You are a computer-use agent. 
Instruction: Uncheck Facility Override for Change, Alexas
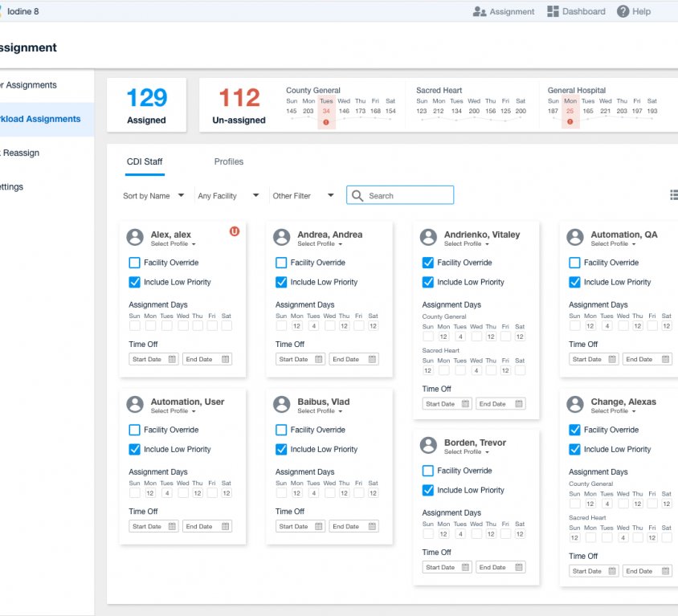[574, 430]
